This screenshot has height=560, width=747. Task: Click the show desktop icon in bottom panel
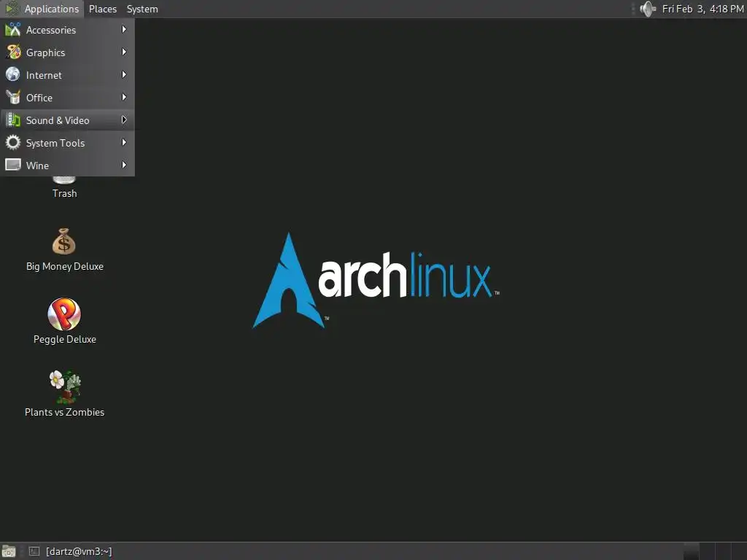pyautogui.click(x=9, y=551)
